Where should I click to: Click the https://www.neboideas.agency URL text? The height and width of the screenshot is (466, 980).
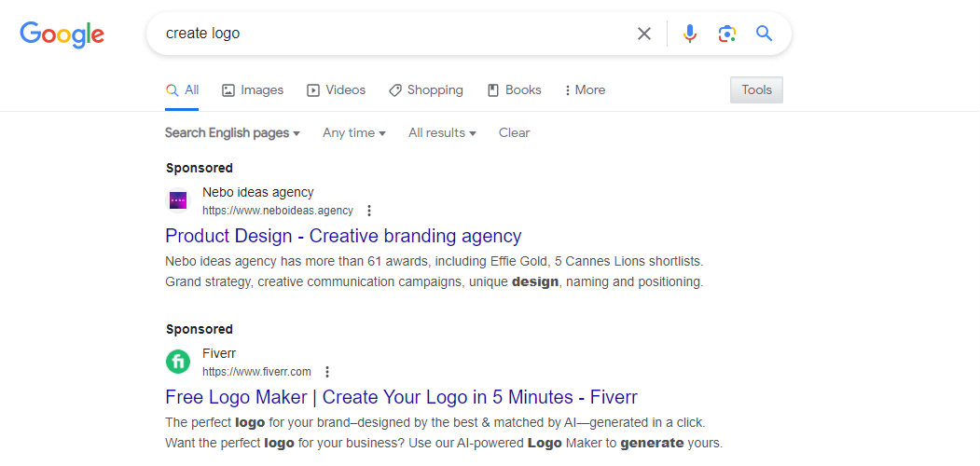278,211
